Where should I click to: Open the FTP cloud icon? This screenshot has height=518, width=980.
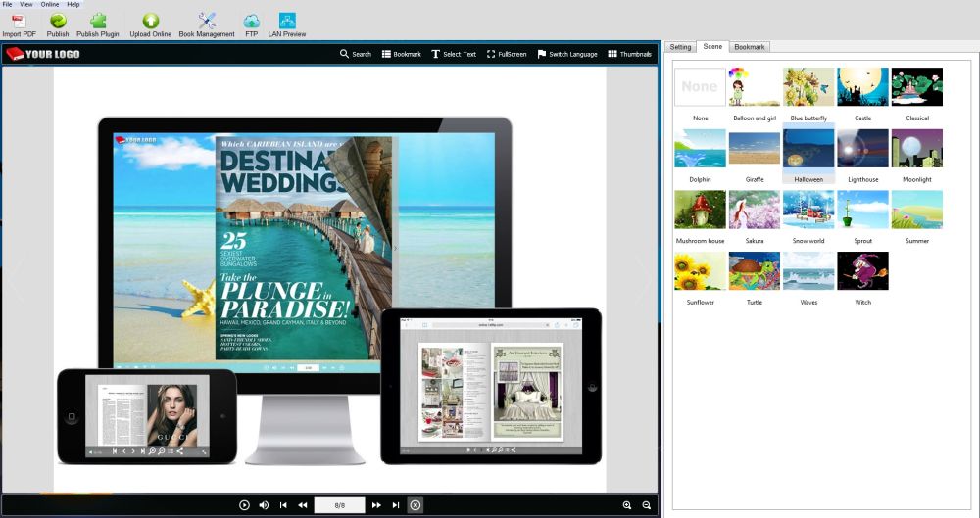[252, 21]
